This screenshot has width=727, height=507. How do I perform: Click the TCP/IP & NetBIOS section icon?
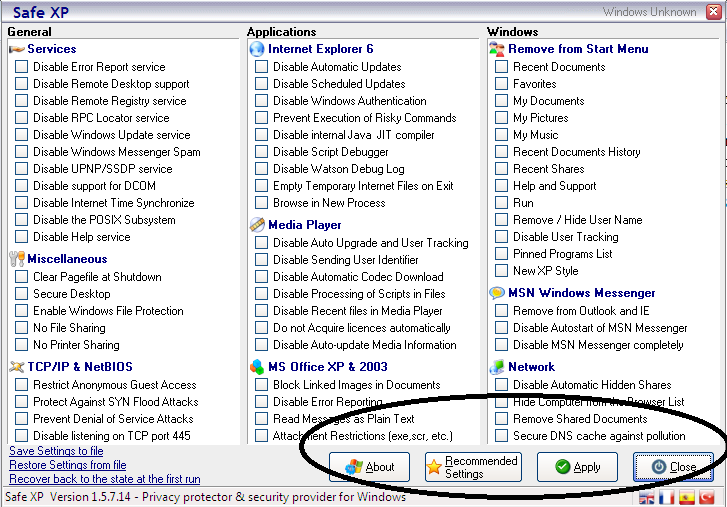17,367
